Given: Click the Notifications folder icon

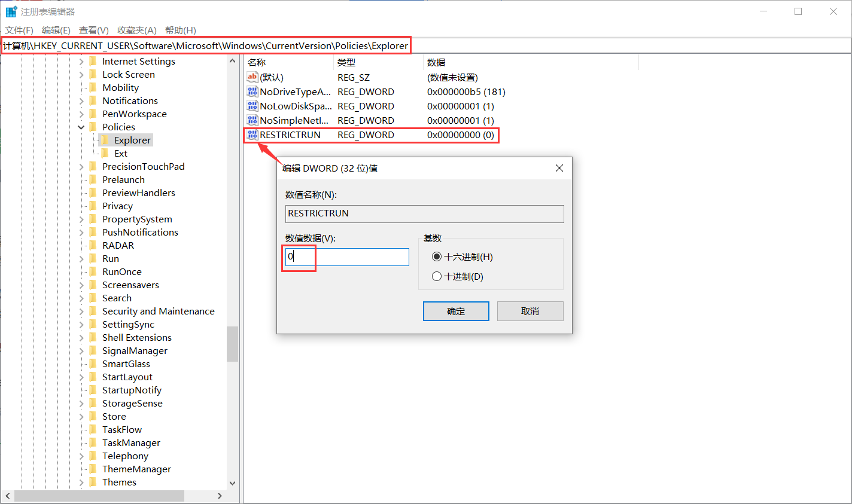Looking at the screenshot, I should point(93,100).
